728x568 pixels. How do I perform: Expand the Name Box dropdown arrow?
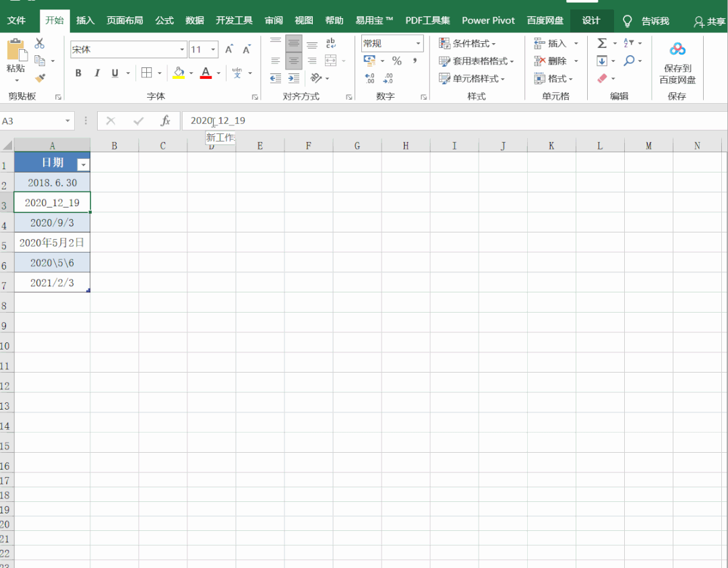point(68,121)
